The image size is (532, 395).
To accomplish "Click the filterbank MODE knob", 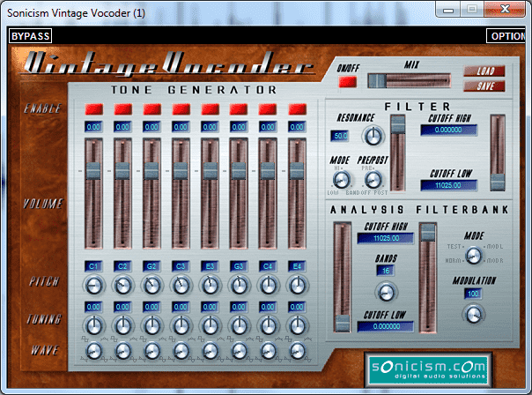I will (x=474, y=255).
